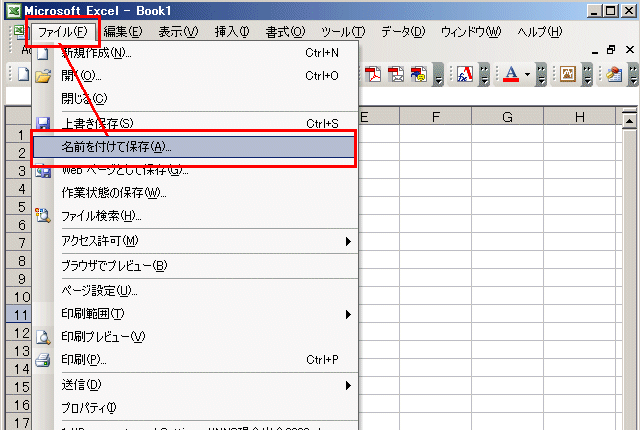640x430 pixels.
Task: Select row 5 header
Action: tap(19, 207)
